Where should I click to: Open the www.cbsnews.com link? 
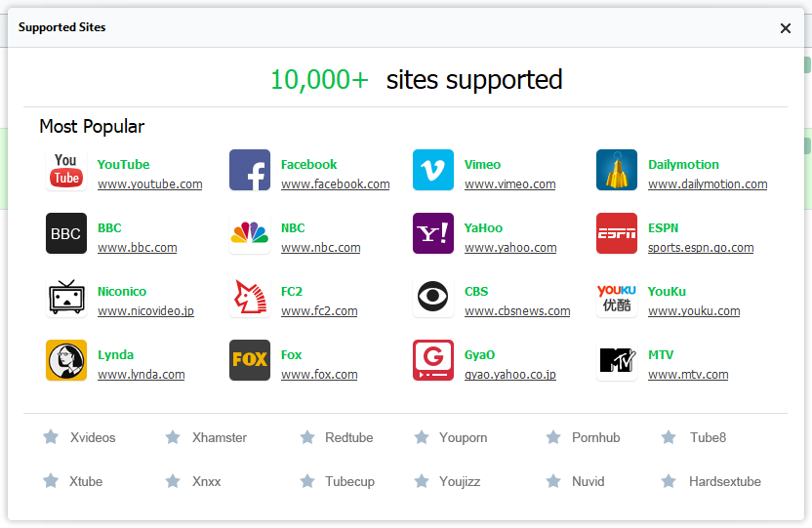coord(517,311)
